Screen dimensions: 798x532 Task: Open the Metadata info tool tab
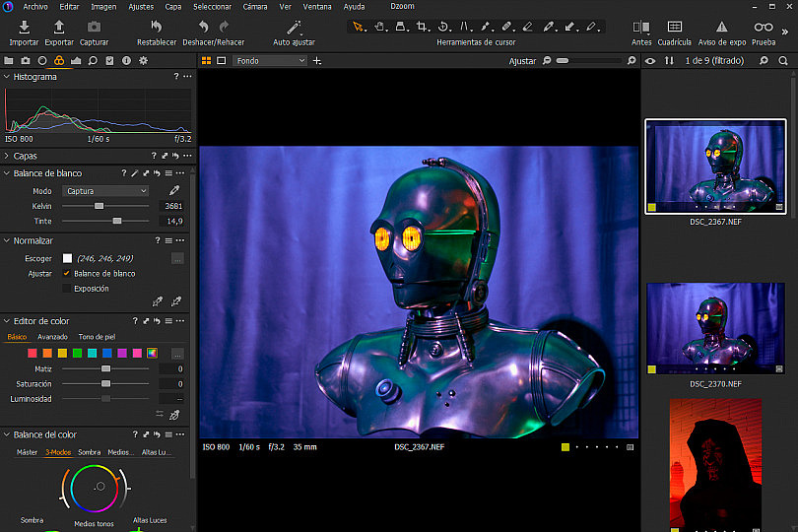click(x=126, y=60)
